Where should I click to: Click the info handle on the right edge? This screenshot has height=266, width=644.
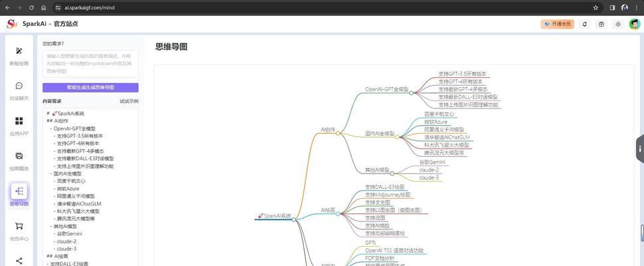click(x=640, y=149)
